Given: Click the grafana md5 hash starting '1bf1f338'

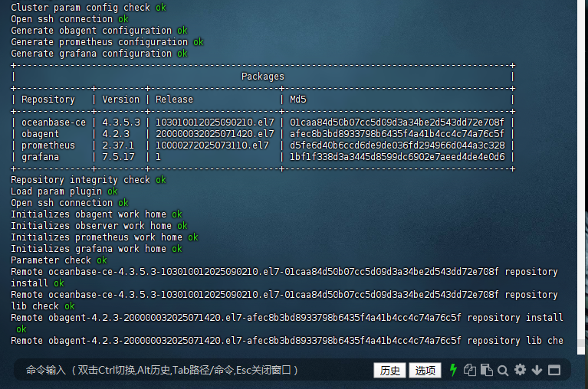Looking at the screenshot, I should click(x=397, y=157).
